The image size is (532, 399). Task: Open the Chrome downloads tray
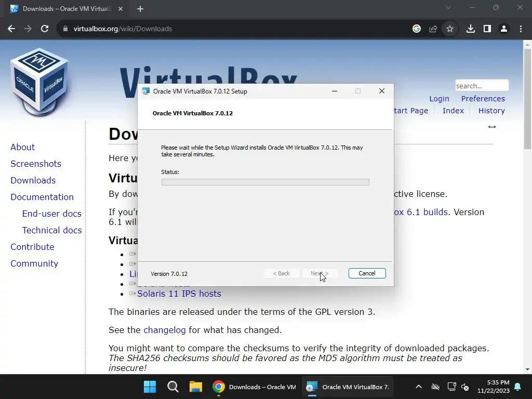tap(471, 29)
